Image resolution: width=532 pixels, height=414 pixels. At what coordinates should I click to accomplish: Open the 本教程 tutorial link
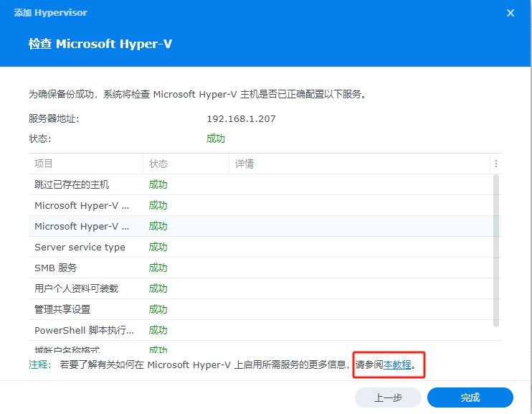coord(397,364)
